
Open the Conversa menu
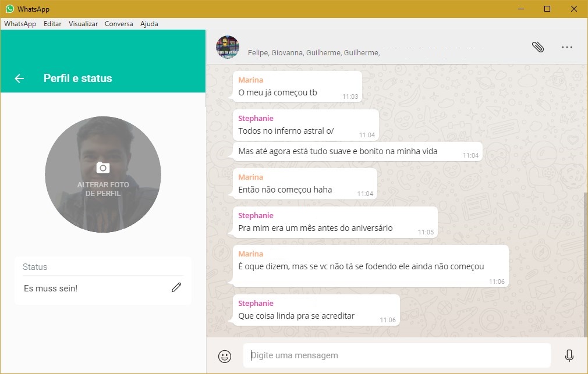pos(119,24)
